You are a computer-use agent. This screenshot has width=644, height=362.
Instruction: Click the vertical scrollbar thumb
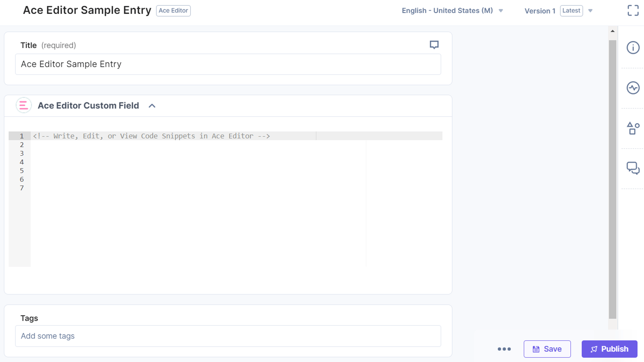[612, 179]
